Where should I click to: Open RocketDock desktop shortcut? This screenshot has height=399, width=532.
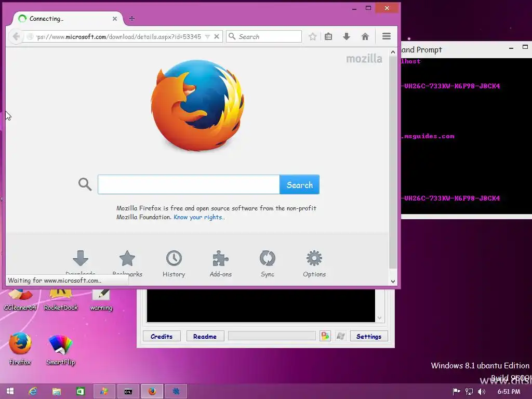[61, 300]
